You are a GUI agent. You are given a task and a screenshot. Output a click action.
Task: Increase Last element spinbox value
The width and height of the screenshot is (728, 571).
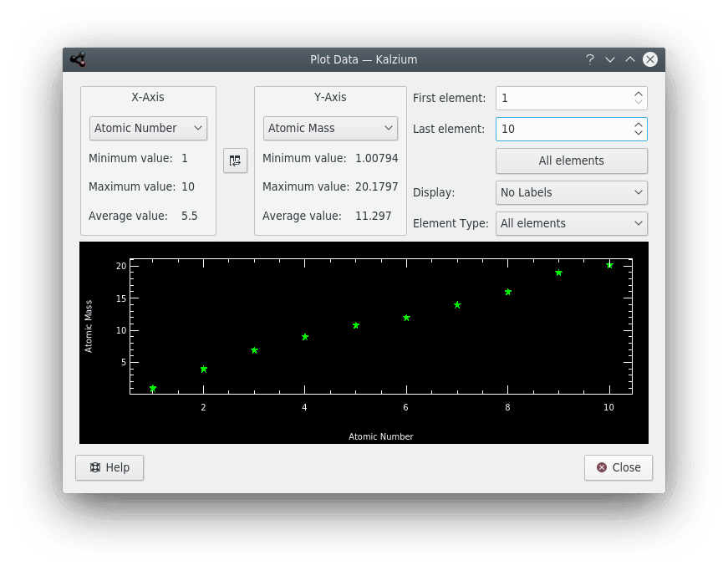tap(639, 125)
